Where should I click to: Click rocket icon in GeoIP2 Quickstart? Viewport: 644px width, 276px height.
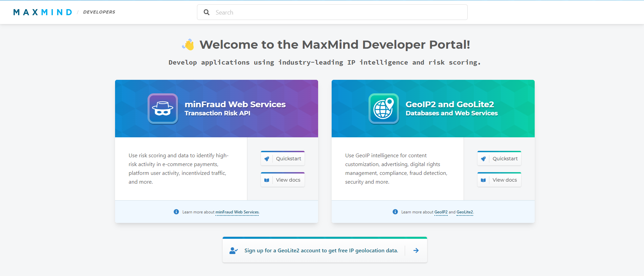pyautogui.click(x=483, y=159)
